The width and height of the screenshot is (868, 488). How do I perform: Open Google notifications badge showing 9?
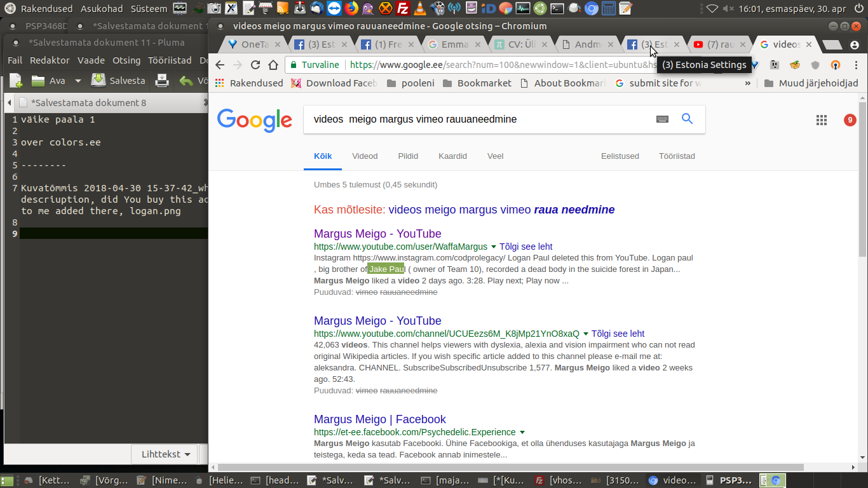[850, 120]
